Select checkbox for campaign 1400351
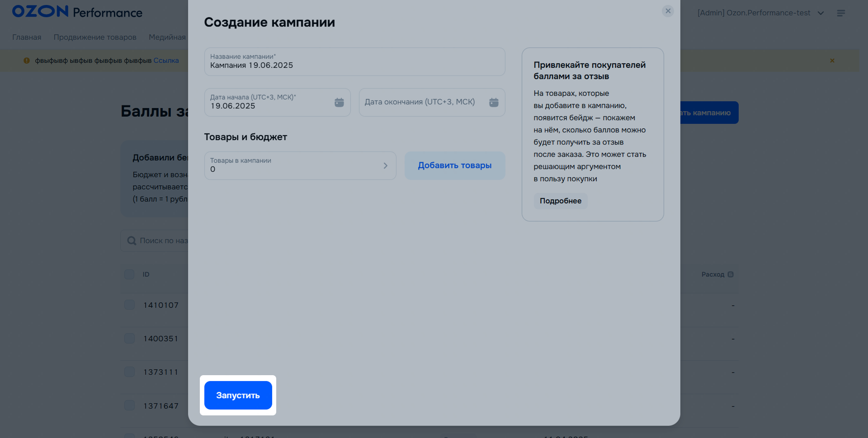This screenshot has height=438, width=868. coord(129,339)
